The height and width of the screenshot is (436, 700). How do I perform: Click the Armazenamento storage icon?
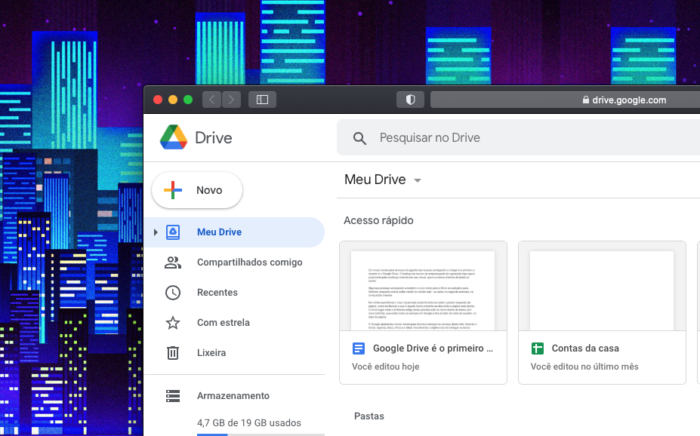[173, 396]
